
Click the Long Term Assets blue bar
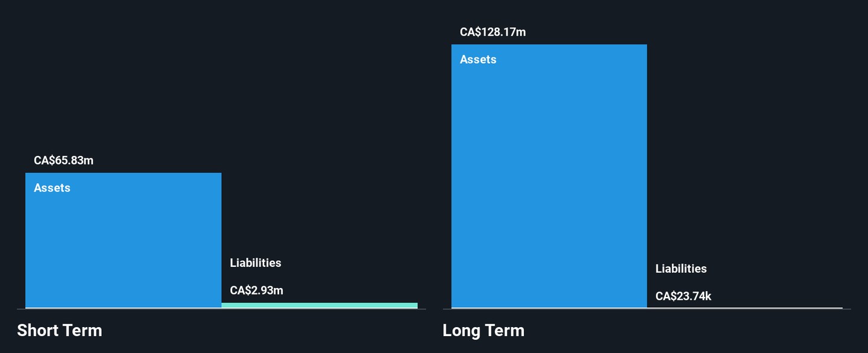pyautogui.click(x=549, y=181)
